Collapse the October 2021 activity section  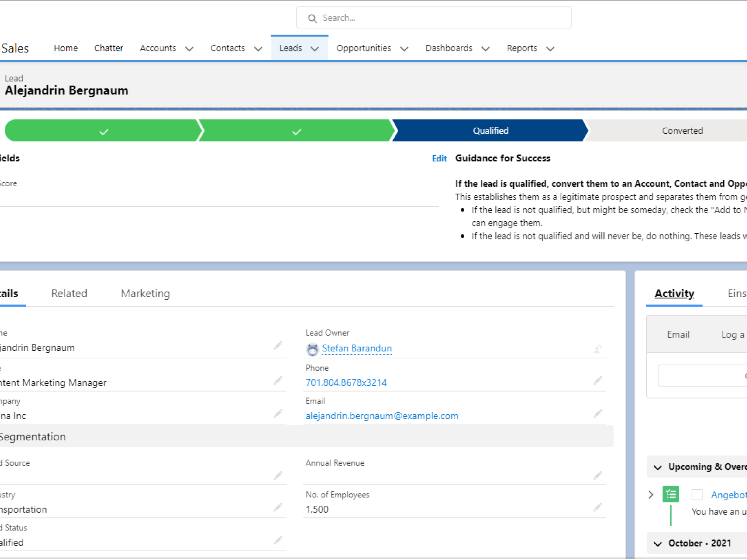[x=658, y=544]
